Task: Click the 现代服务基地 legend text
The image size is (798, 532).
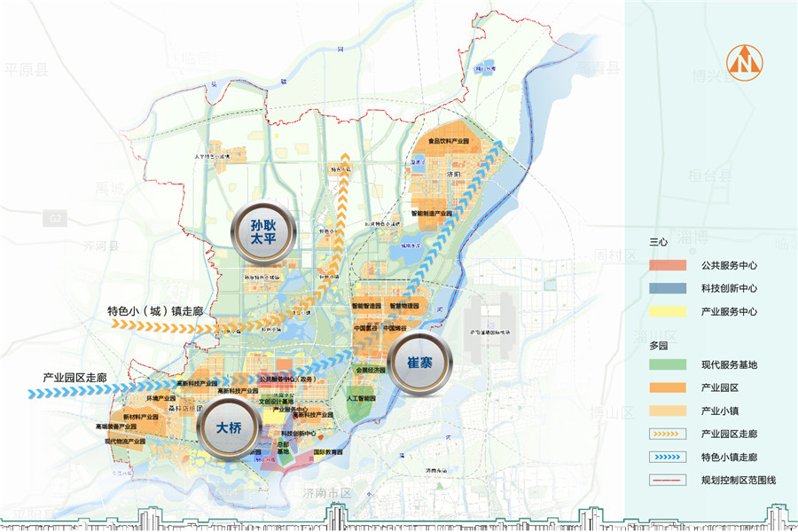Action: click(x=730, y=364)
